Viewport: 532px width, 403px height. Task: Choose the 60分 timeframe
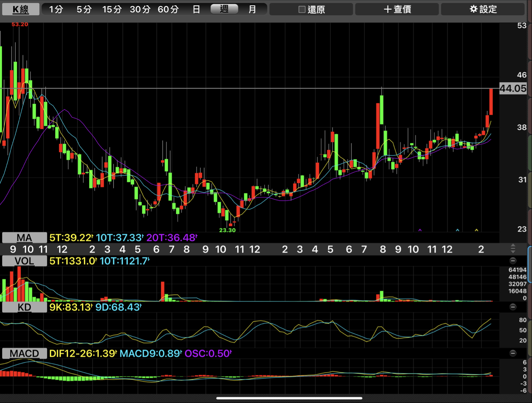coord(168,9)
